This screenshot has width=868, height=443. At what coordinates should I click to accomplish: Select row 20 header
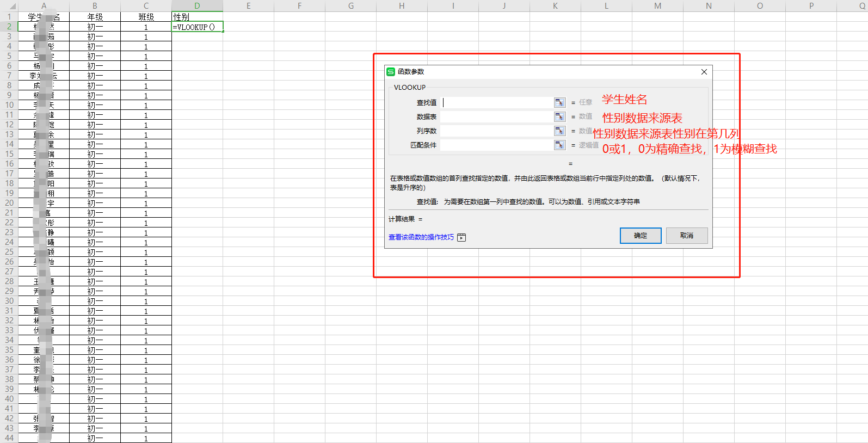point(9,203)
